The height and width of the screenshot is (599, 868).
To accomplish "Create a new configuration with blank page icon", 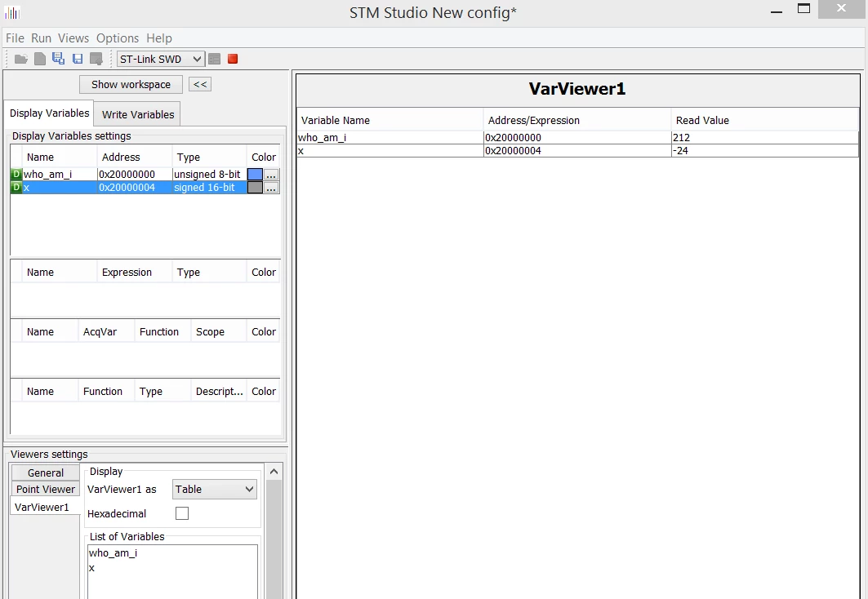I will pyautogui.click(x=40, y=59).
